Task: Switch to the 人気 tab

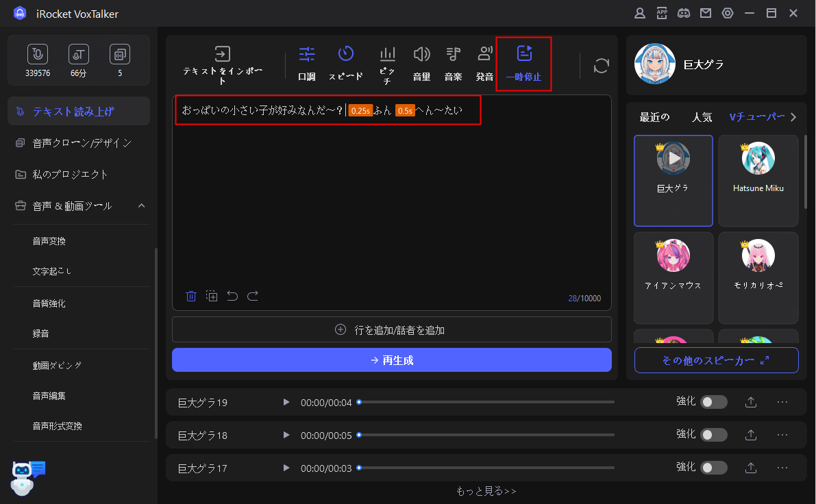Action: click(702, 117)
